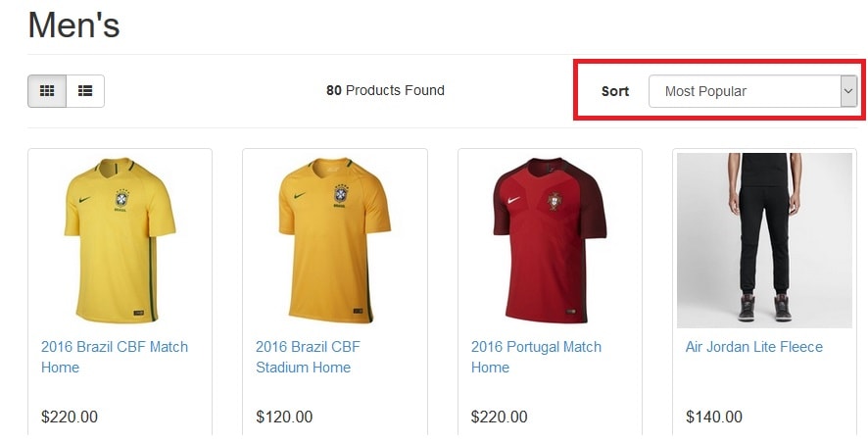
Task: Click the $220.00 price under Brazil Match Home
Action: click(70, 417)
